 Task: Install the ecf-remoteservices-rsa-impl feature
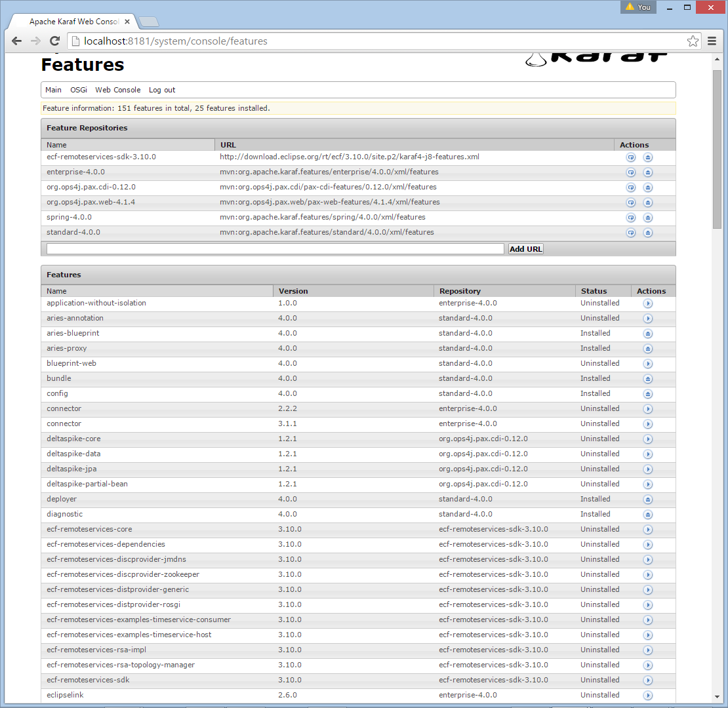pyautogui.click(x=648, y=650)
